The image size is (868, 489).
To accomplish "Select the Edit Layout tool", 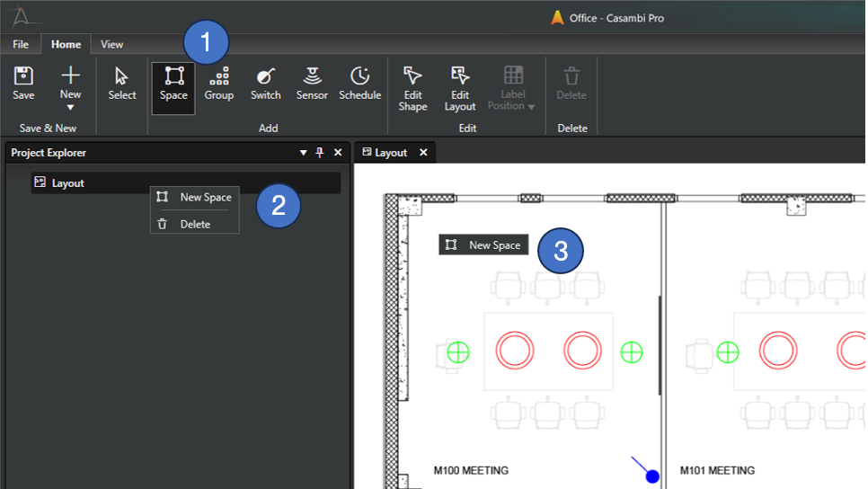I will click(460, 87).
